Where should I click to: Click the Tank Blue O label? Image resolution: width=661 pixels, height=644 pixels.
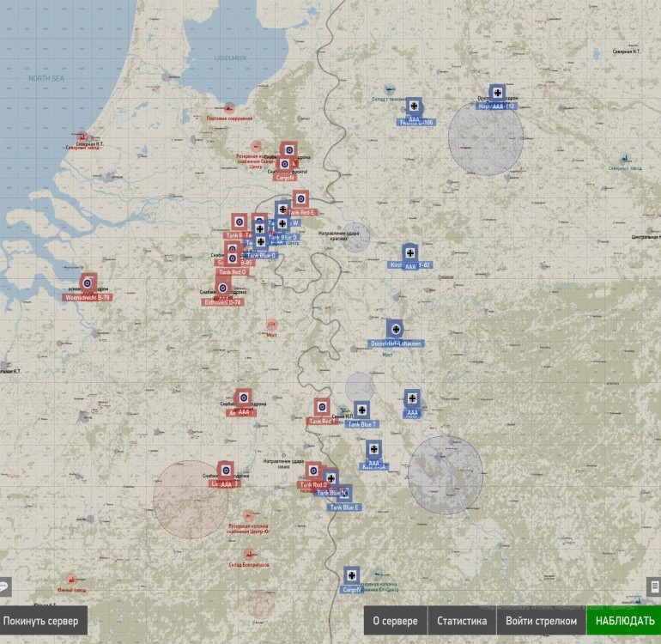tap(261, 255)
